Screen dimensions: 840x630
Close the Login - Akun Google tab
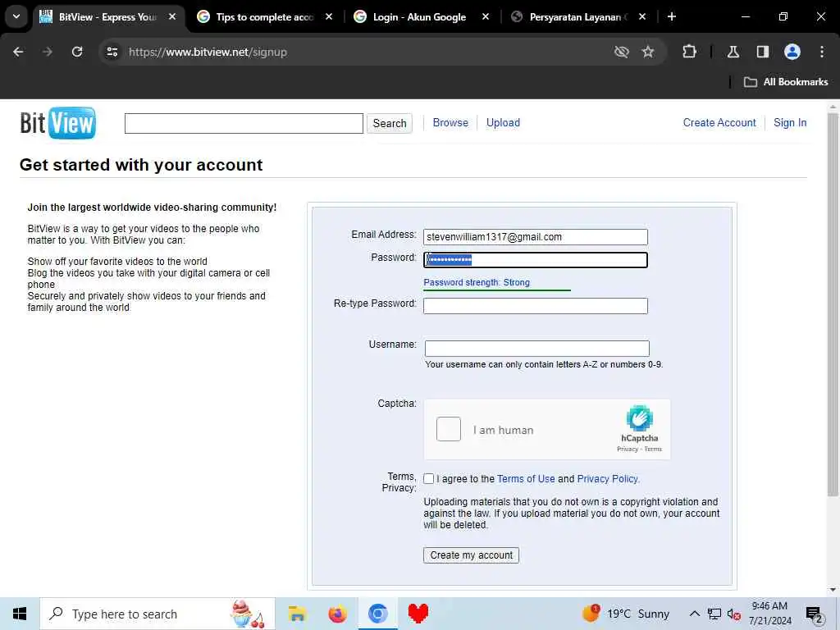(x=486, y=16)
